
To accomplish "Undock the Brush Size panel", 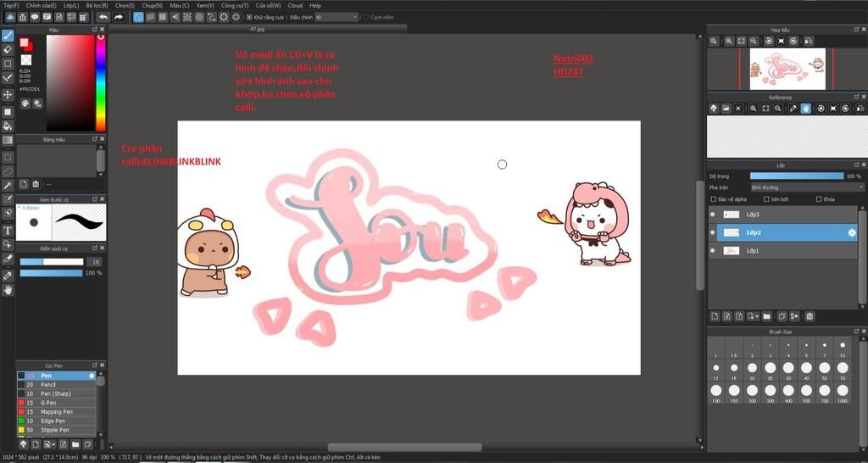I will click(x=856, y=332).
